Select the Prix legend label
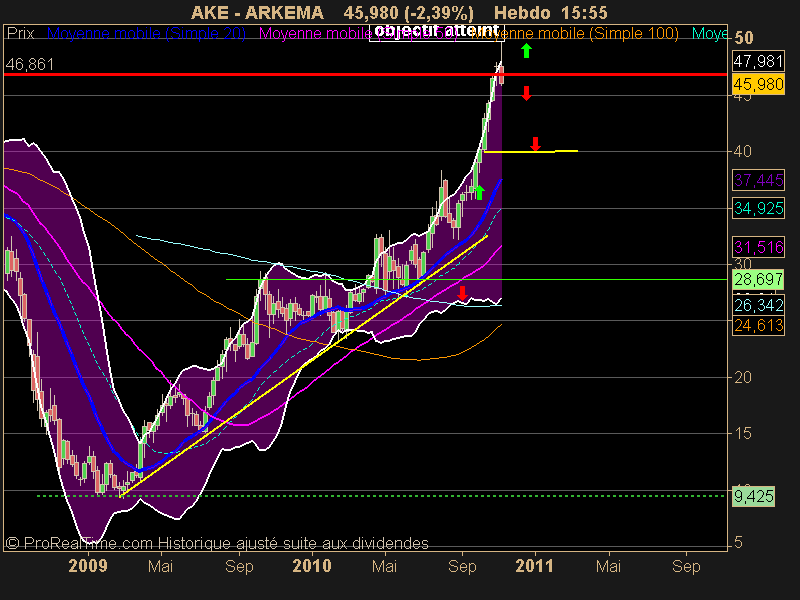 [x=20, y=34]
